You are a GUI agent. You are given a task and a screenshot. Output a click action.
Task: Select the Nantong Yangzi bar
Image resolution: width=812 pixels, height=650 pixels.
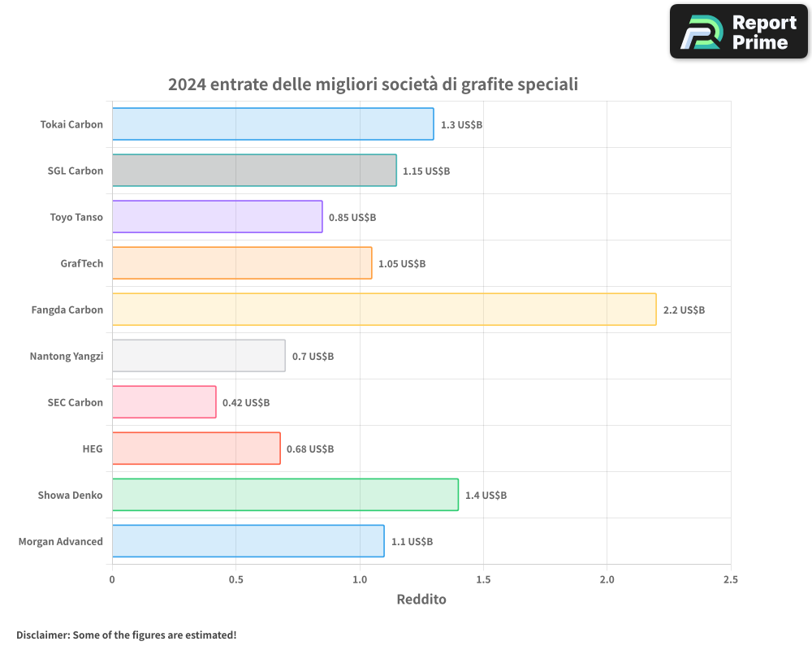198,356
